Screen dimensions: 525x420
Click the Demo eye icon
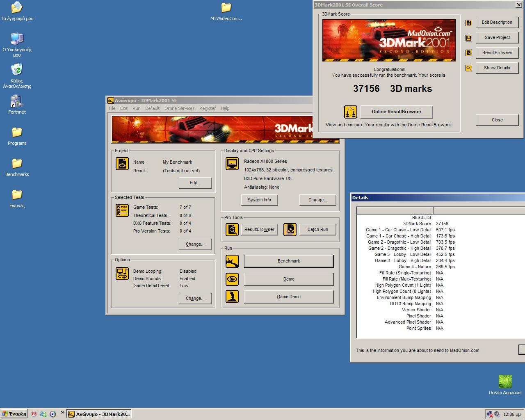coord(232,279)
